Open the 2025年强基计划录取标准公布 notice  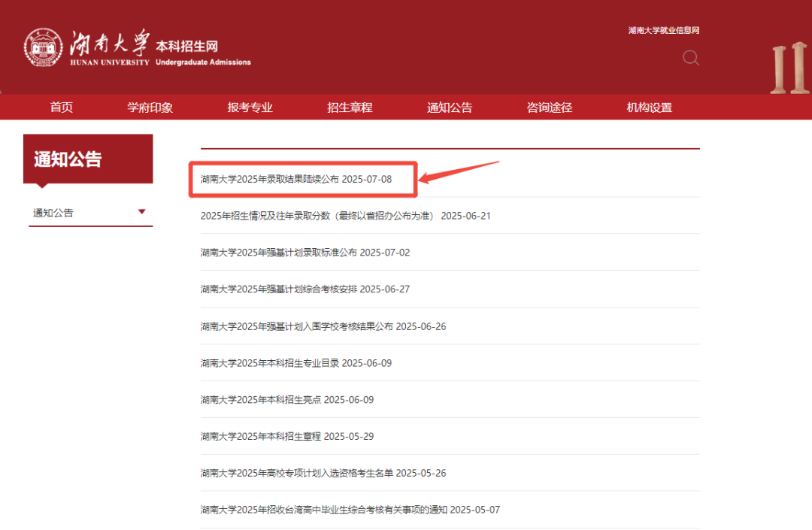303,252
